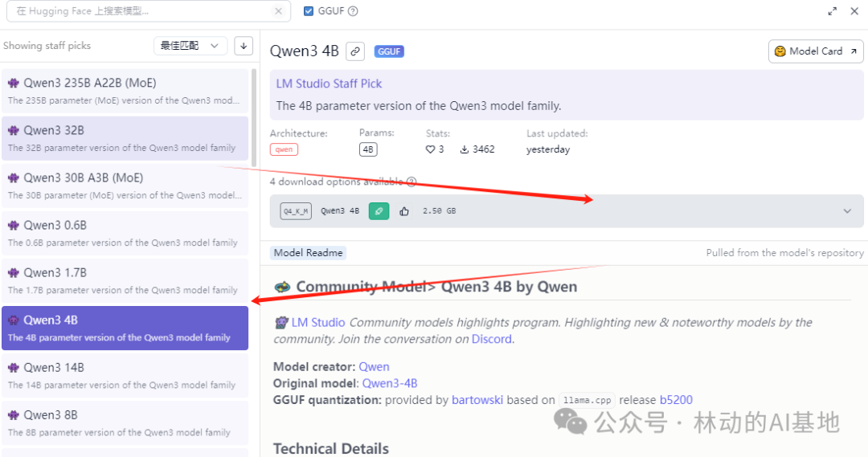Click the 'Showing staff picks' label

(x=47, y=46)
